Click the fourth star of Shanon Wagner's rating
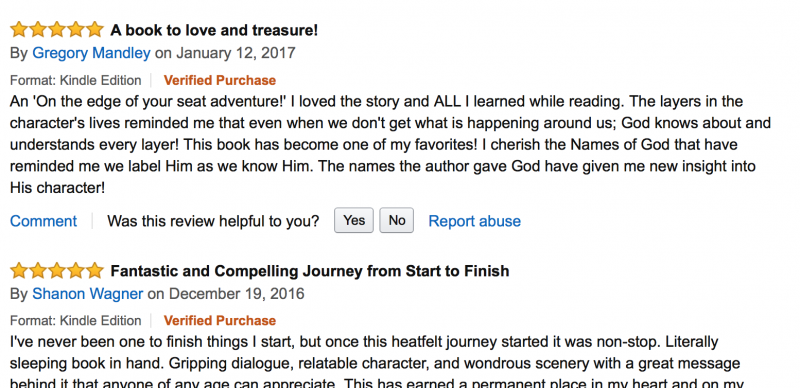800x388 pixels. (76, 270)
